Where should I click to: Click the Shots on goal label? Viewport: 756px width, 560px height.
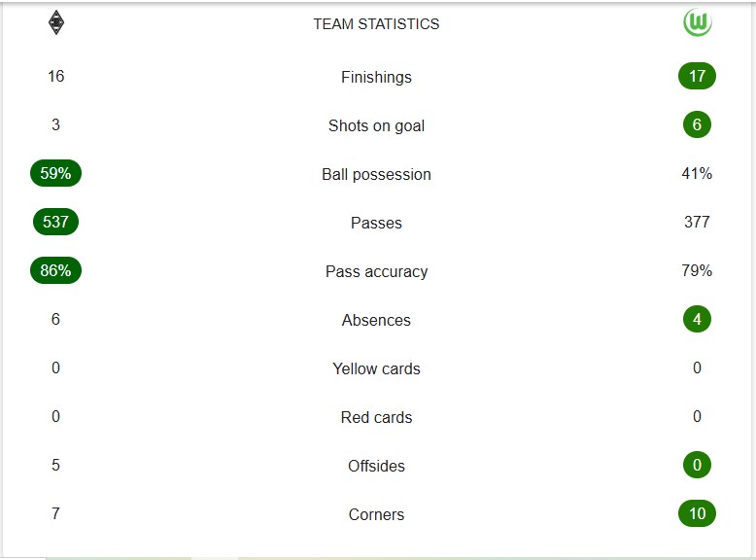pos(377,125)
